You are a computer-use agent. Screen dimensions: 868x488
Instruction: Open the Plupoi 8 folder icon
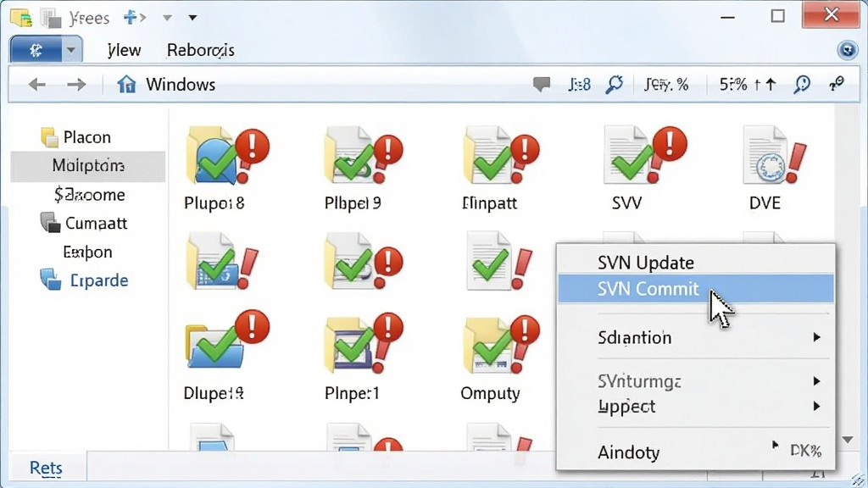click(227, 156)
